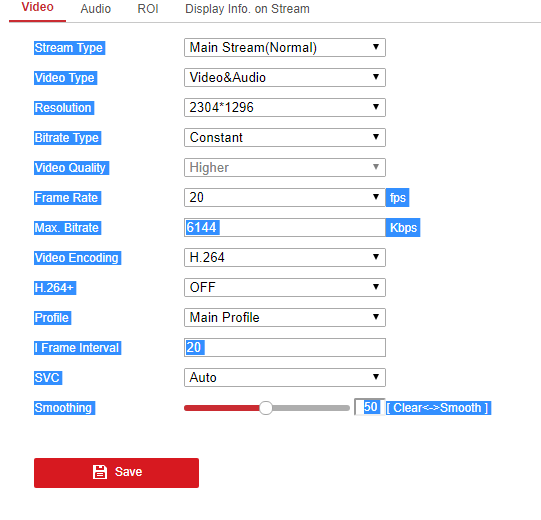
Task: Go to the ROI tab
Action: [x=148, y=9]
